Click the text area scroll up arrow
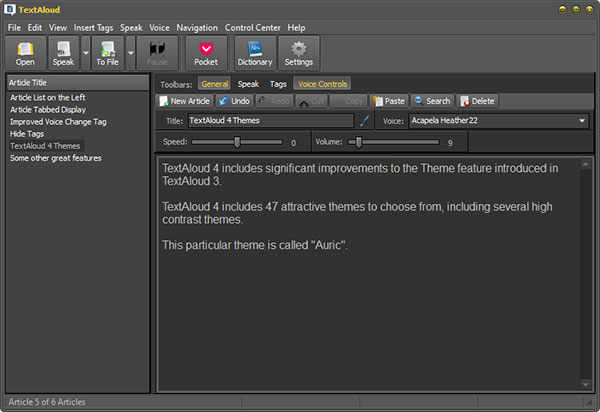The height and width of the screenshot is (412, 600). (585, 164)
